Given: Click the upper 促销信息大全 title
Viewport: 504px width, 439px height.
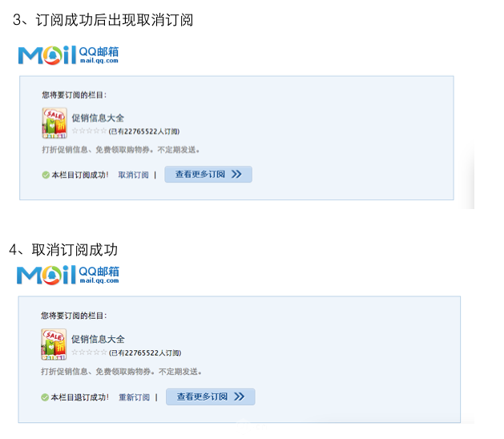Looking at the screenshot, I should pyautogui.click(x=98, y=118).
